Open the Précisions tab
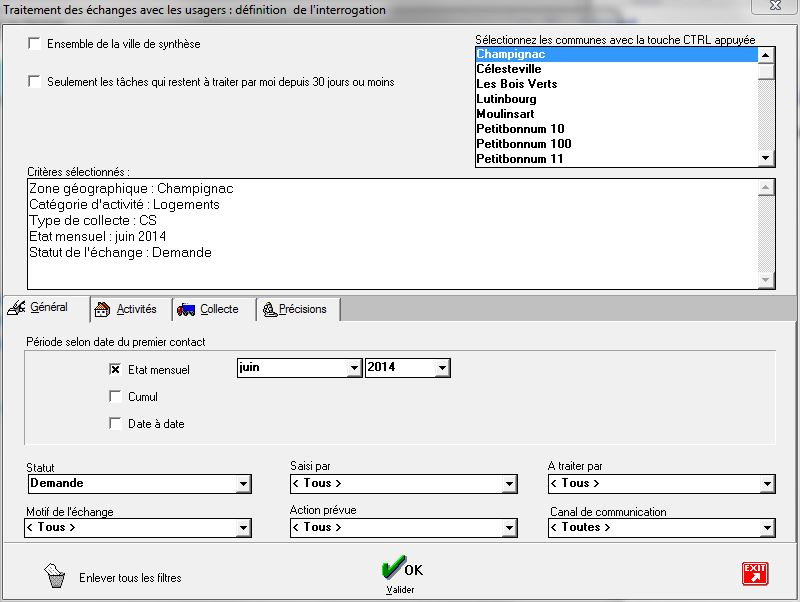The image size is (800, 602). click(x=296, y=310)
